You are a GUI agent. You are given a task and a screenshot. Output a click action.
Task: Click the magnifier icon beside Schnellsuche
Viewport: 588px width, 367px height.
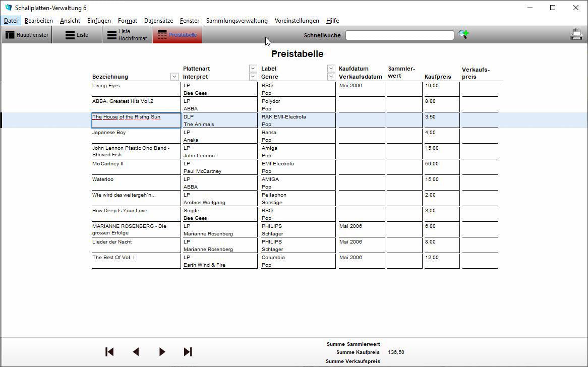click(x=463, y=35)
